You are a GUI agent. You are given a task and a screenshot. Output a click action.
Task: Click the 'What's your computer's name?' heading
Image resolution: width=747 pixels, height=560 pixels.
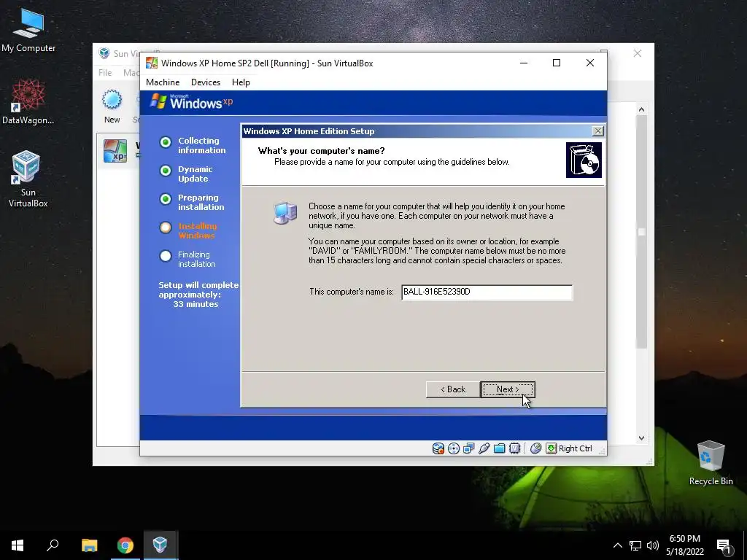point(321,151)
